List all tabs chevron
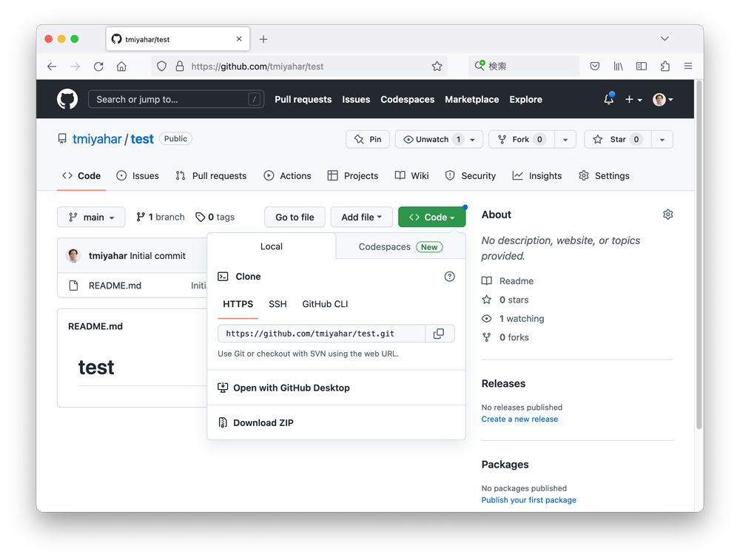This screenshot has height=560, width=740. (x=665, y=38)
